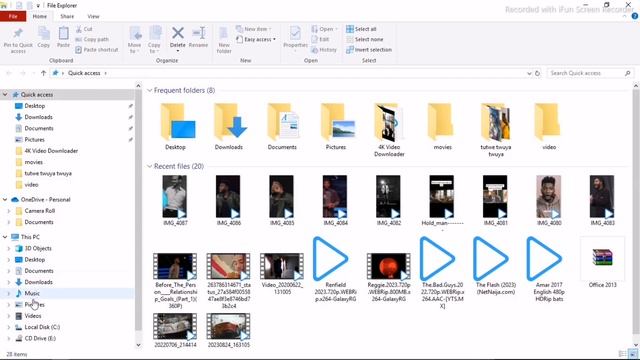Select the 20220706_214414 video file

175,331
